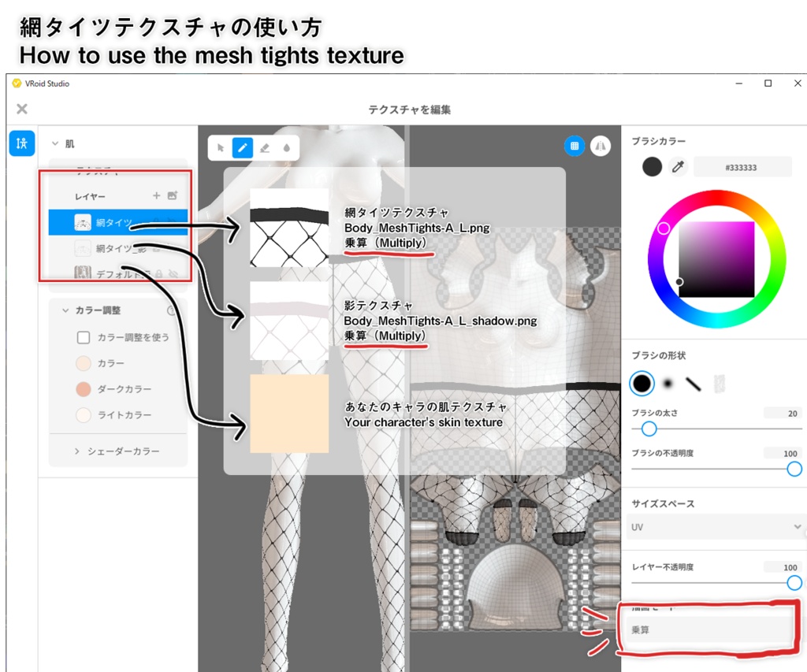The image size is (807, 672).
Task: Close the texture editor with the X button
Action: 22,110
